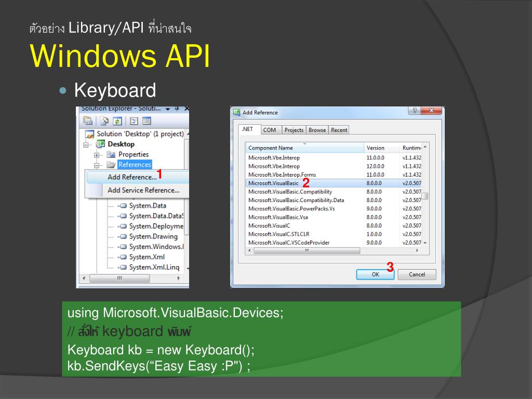
Task: Click Show All Files toolbar icon
Action: tap(104, 121)
